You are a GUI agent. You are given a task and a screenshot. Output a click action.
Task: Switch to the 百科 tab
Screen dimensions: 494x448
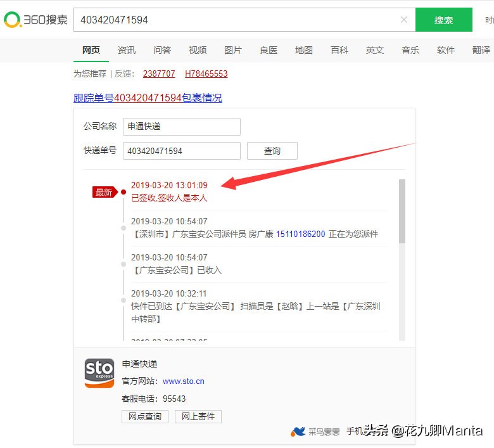tap(339, 50)
